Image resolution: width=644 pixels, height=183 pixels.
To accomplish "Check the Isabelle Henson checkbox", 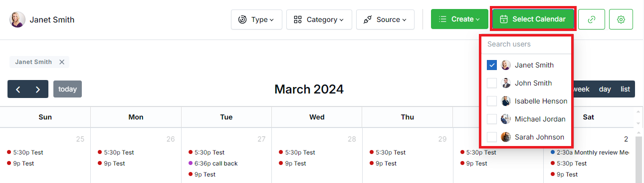I will 492,101.
